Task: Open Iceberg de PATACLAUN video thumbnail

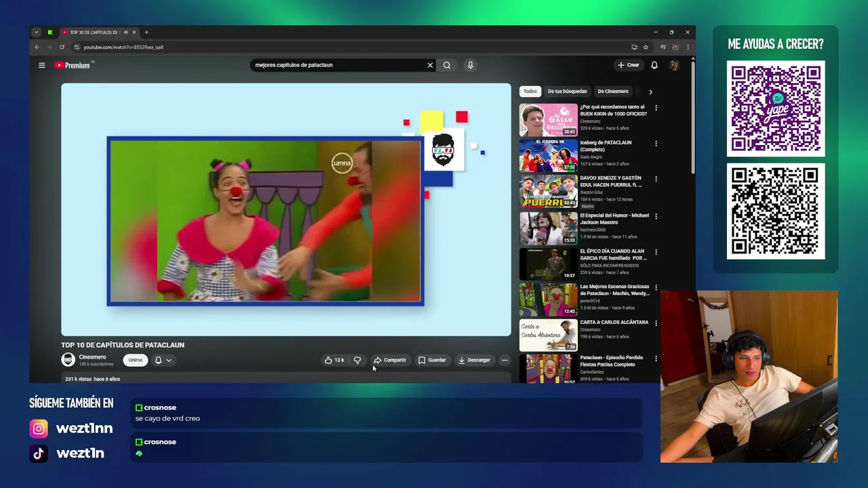Action: 549,156
